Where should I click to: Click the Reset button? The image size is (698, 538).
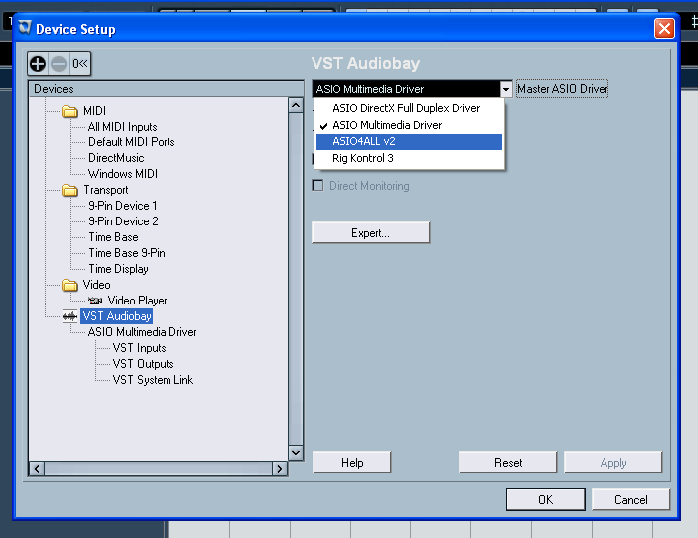coord(507,463)
